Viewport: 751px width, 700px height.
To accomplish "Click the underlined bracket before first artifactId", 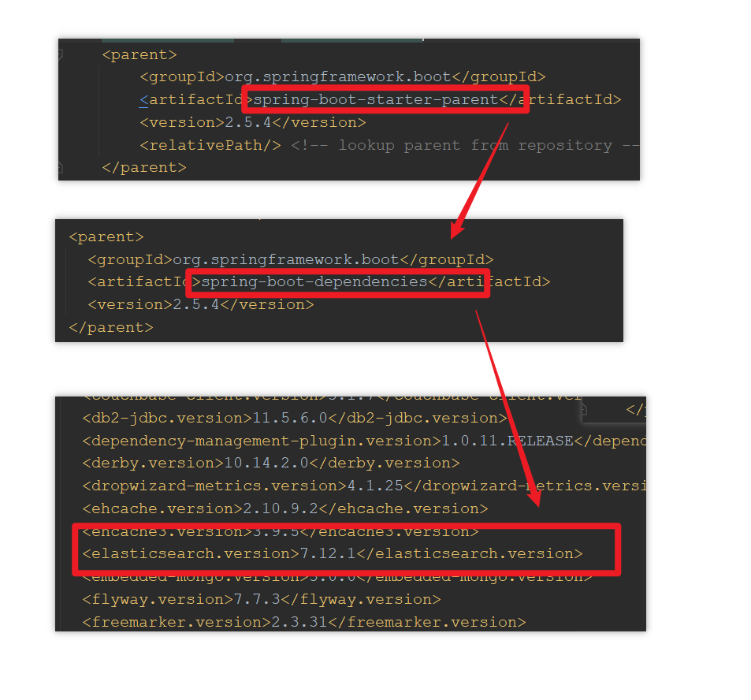I will (x=143, y=99).
